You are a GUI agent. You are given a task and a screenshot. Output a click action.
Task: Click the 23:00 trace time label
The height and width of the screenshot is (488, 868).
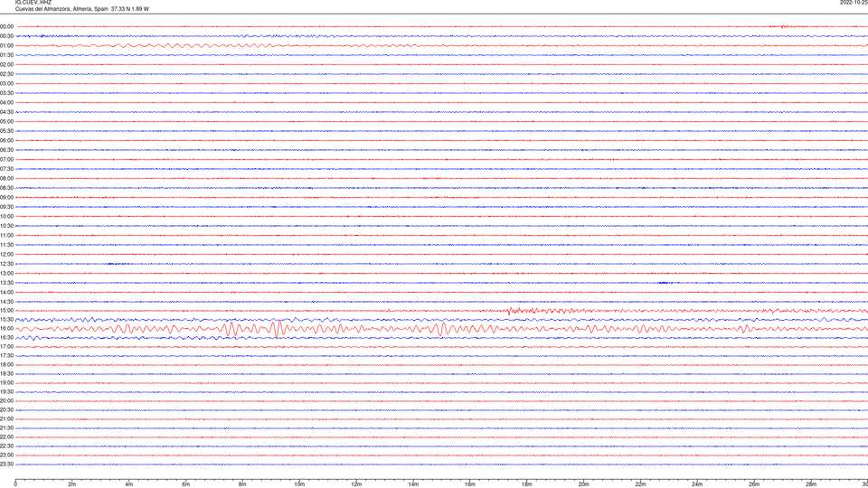[6, 455]
